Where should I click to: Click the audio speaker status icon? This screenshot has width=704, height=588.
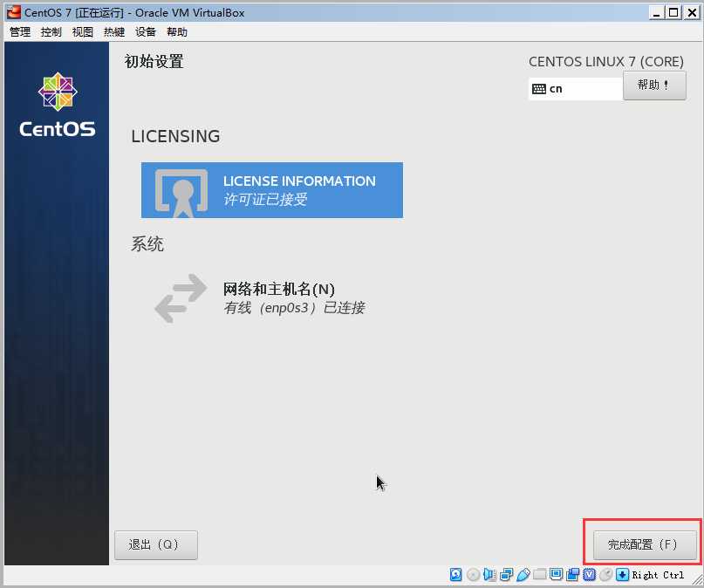tap(489, 575)
